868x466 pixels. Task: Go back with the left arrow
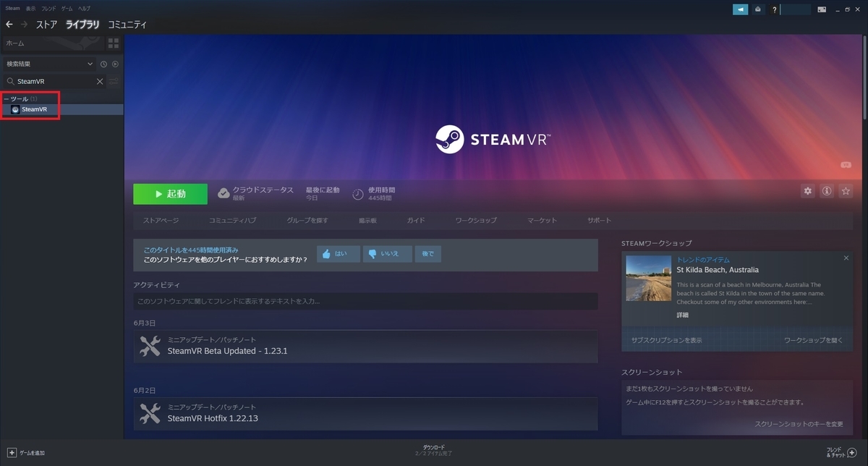pyautogui.click(x=9, y=24)
